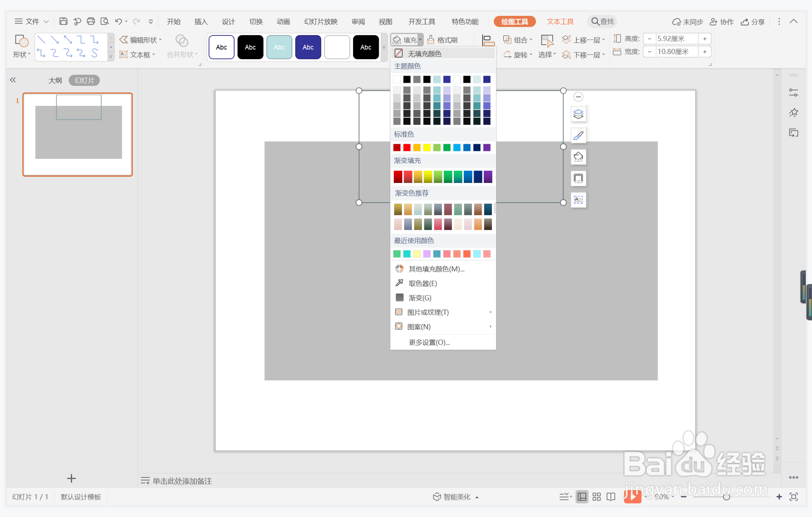Viewport: 812px width, 517px height.
Task: Click the brush style floating icon
Action: pyautogui.click(x=578, y=136)
